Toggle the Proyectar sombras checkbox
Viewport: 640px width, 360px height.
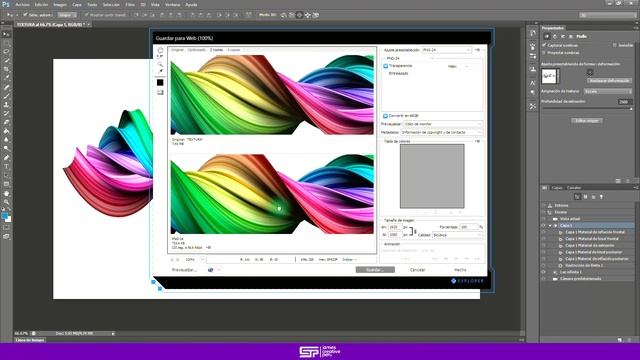[544, 53]
